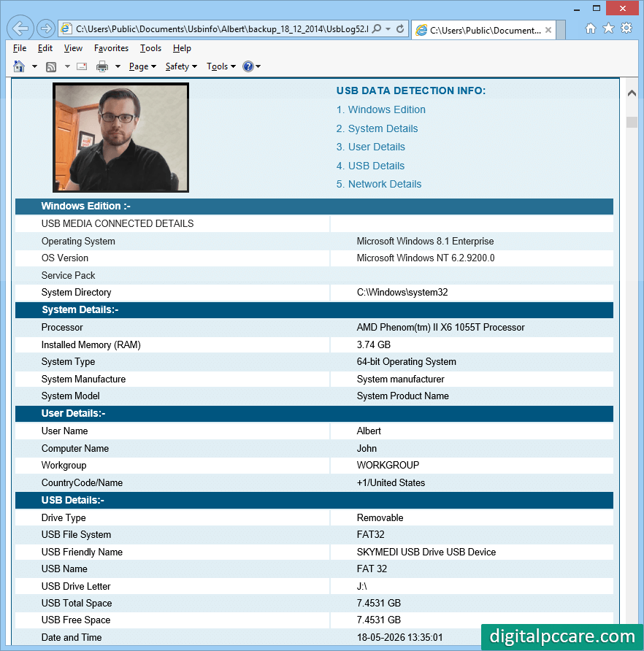Click '64-bit Operating System' value
Screen dimensions: 644x651
click(x=407, y=361)
